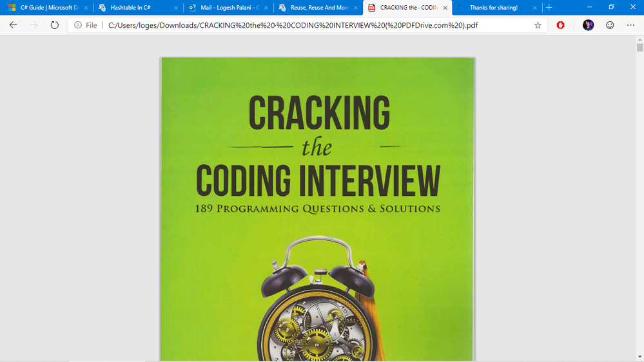
Task: Open the Settings and more menu
Action: click(x=631, y=25)
